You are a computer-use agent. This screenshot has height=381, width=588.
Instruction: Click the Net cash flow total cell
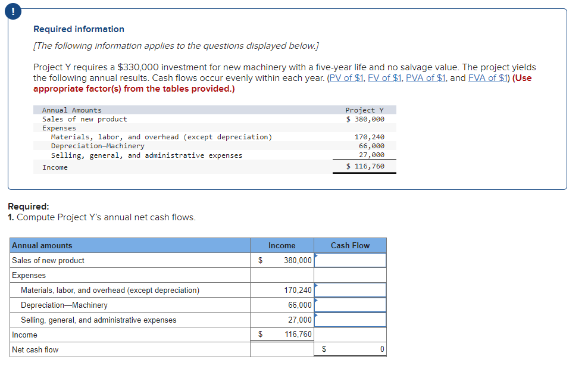[351, 349]
